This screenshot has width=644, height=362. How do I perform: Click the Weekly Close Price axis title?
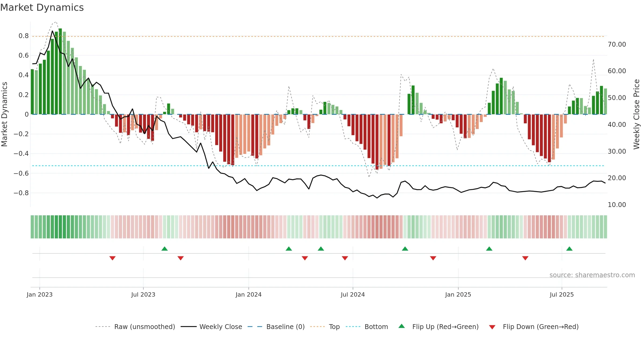click(x=636, y=114)
